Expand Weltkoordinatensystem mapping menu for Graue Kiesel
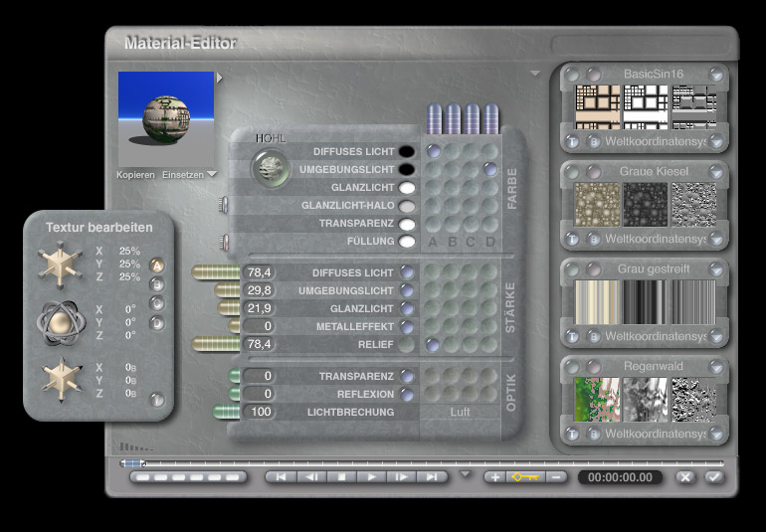The height and width of the screenshot is (532, 766). (x=715, y=240)
